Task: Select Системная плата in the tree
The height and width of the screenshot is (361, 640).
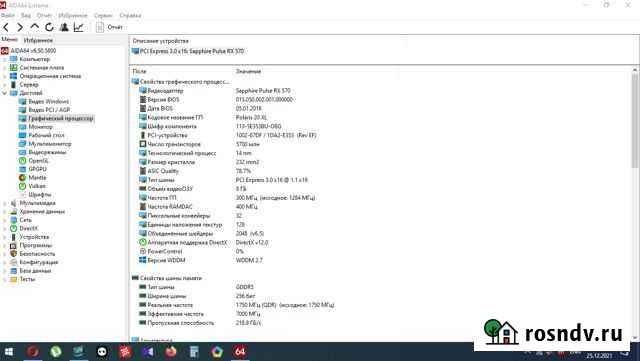Action: coord(42,68)
